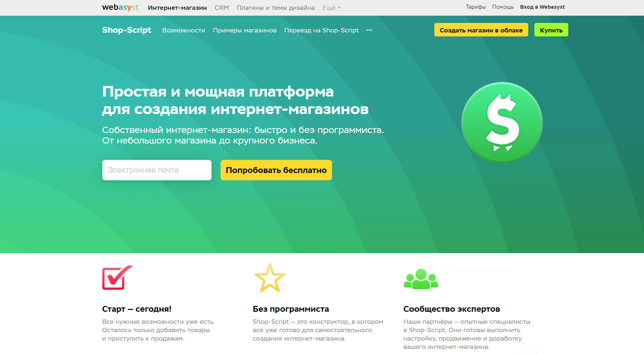This screenshot has width=644, height=354.
Task: Open the three-dots more menu
Action: click(x=369, y=30)
